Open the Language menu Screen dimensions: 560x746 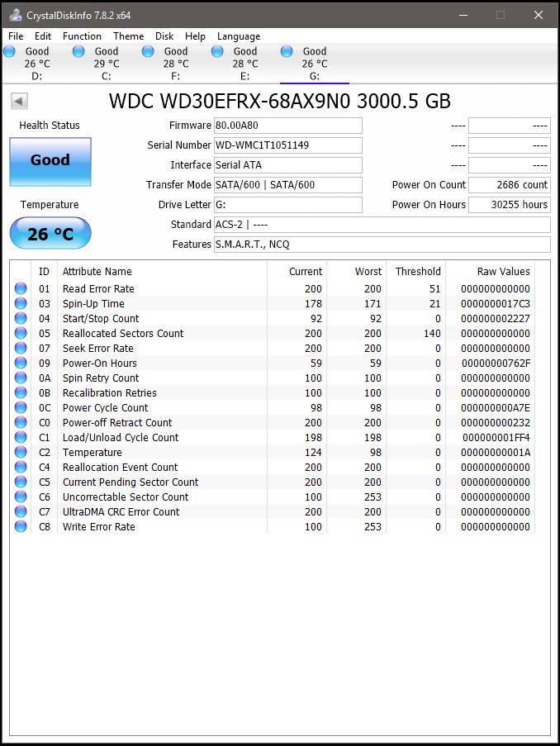[239, 36]
